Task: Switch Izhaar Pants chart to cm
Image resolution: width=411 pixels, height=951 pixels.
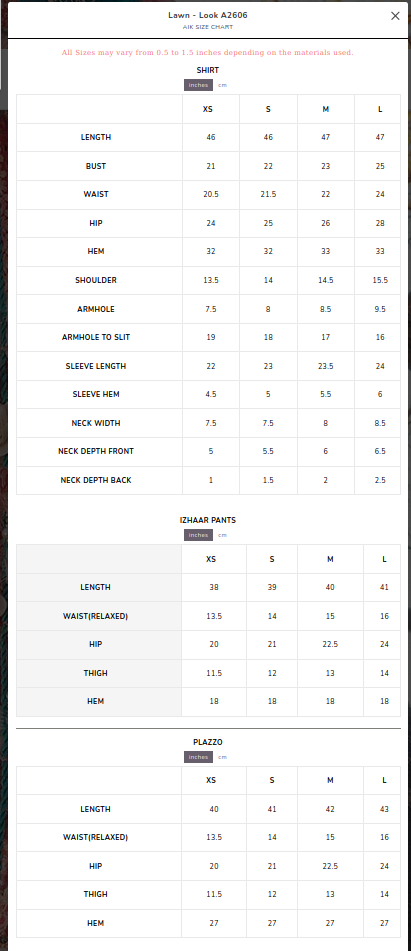Action: coord(222,536)
